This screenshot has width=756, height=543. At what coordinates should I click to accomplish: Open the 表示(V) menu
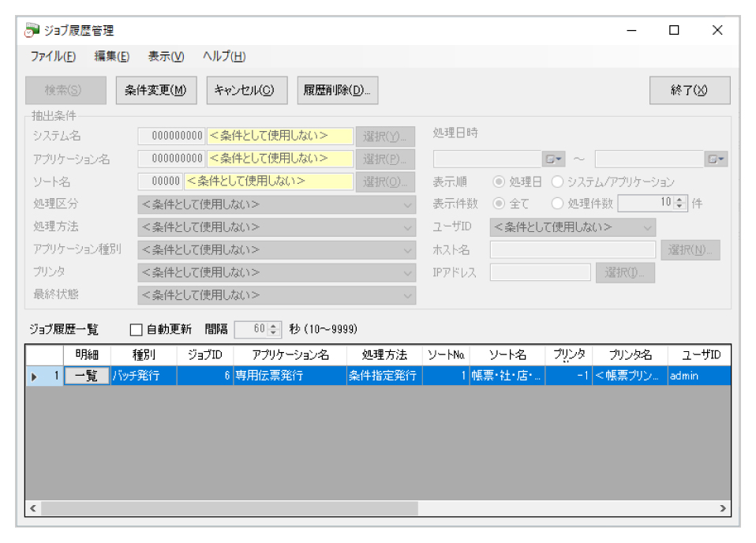pos(166,57)
